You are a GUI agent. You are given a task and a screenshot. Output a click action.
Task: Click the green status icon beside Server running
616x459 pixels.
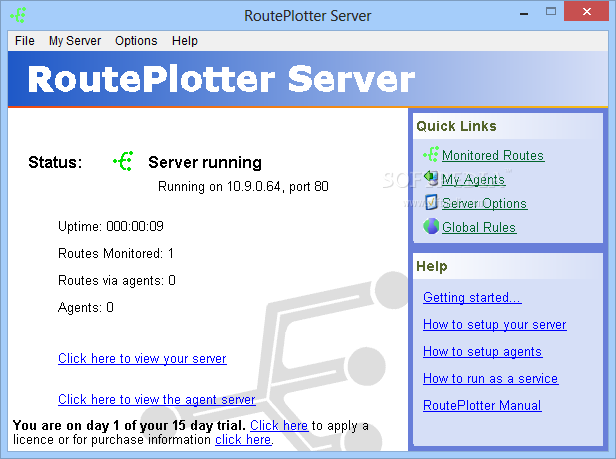tap(123, 161)
